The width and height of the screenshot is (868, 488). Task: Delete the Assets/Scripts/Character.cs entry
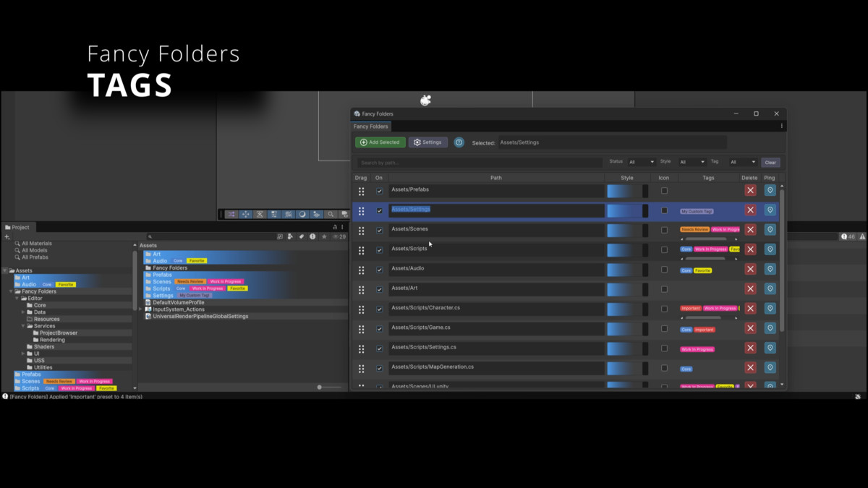pyautogui.click(x=750, y=308)
